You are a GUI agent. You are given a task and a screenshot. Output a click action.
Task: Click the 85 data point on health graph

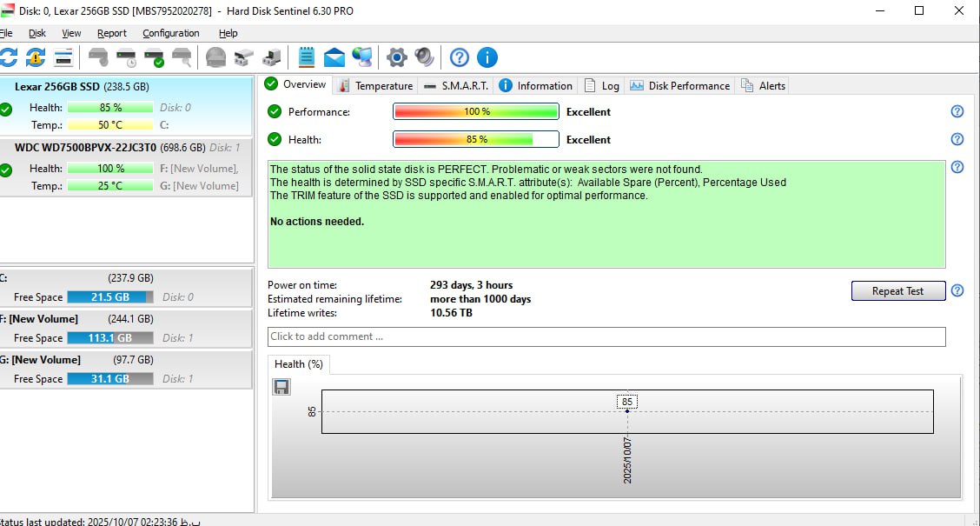pos(627,411)
